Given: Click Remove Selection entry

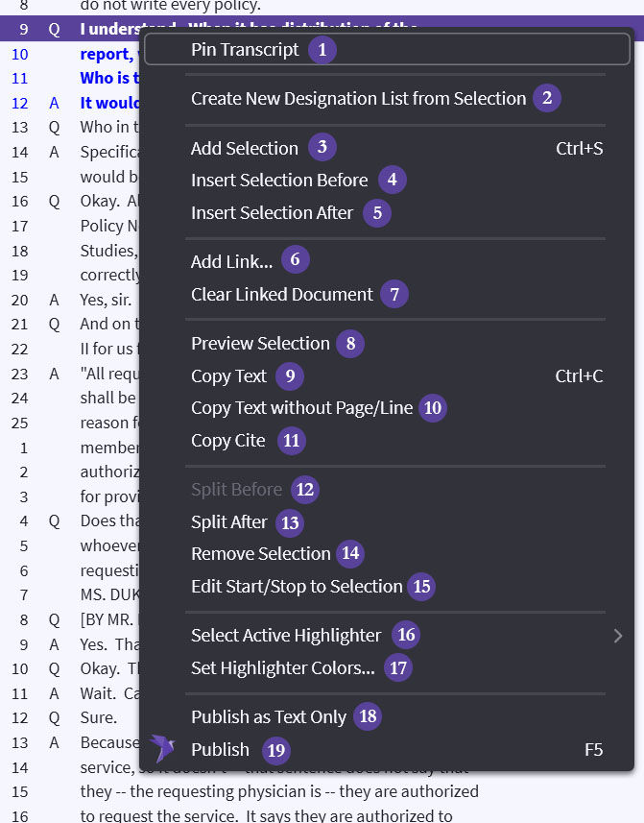Looking at the screenshot, I should (x=260, y=554).
